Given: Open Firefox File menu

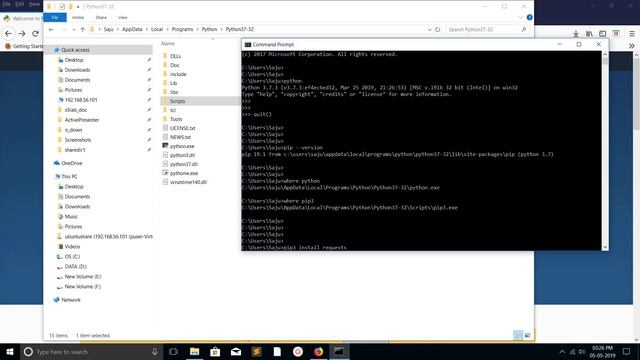Looking at the screenshot, I should (x=6, y=4).
